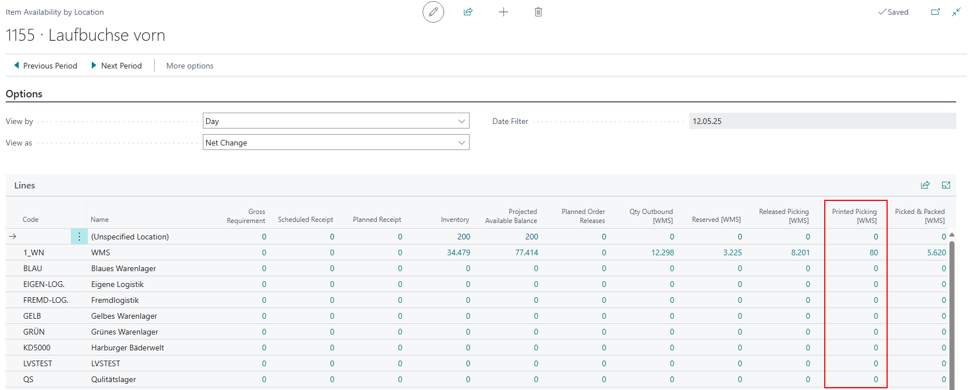
Task: Click Printed Picking [WMS] column header
Action: tap(854, 216)
